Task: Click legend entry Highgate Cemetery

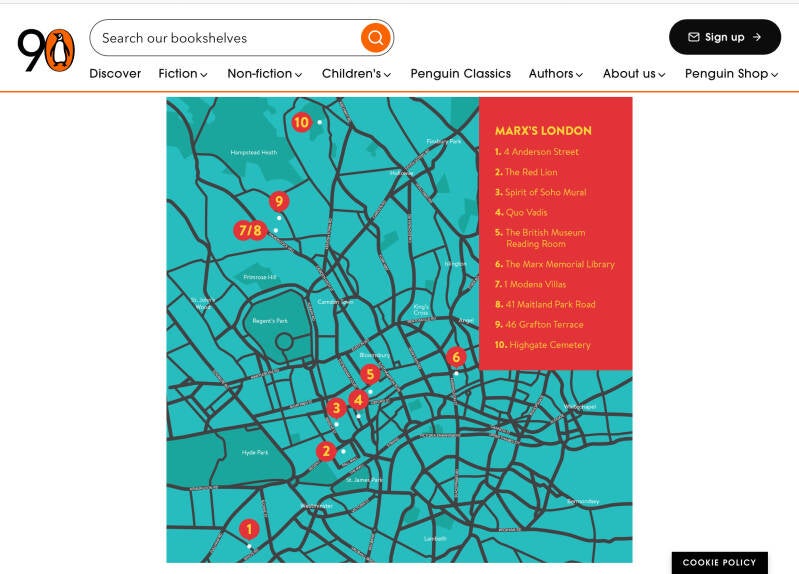Action: pyautogui.click(x=543, y=345)
